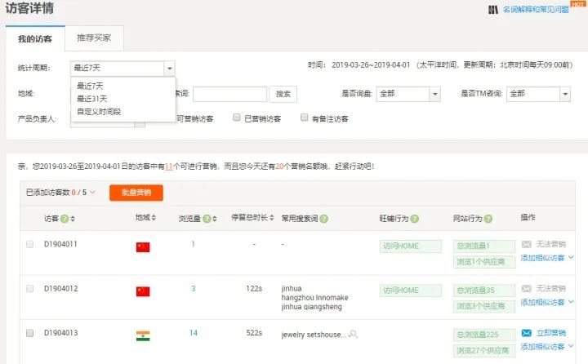Click India flag for D1904013
Image resolution: width=588 pixels, height=364 pixels.
pos(143,336)
